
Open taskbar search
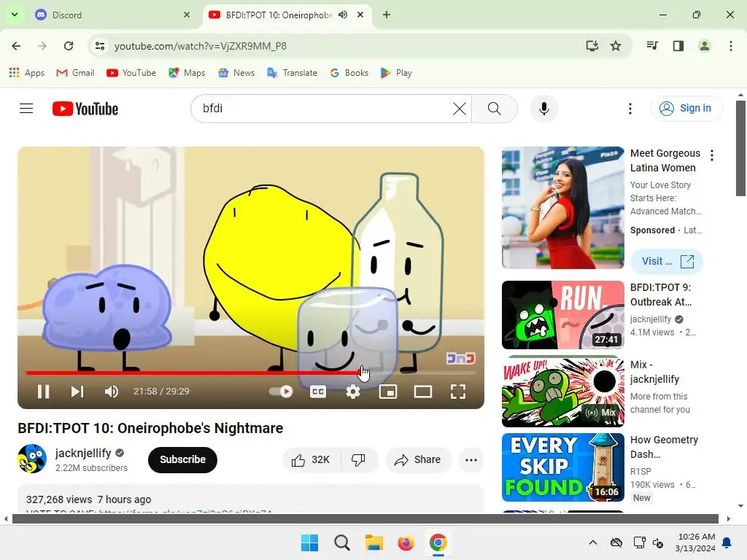tap(341, 542)
